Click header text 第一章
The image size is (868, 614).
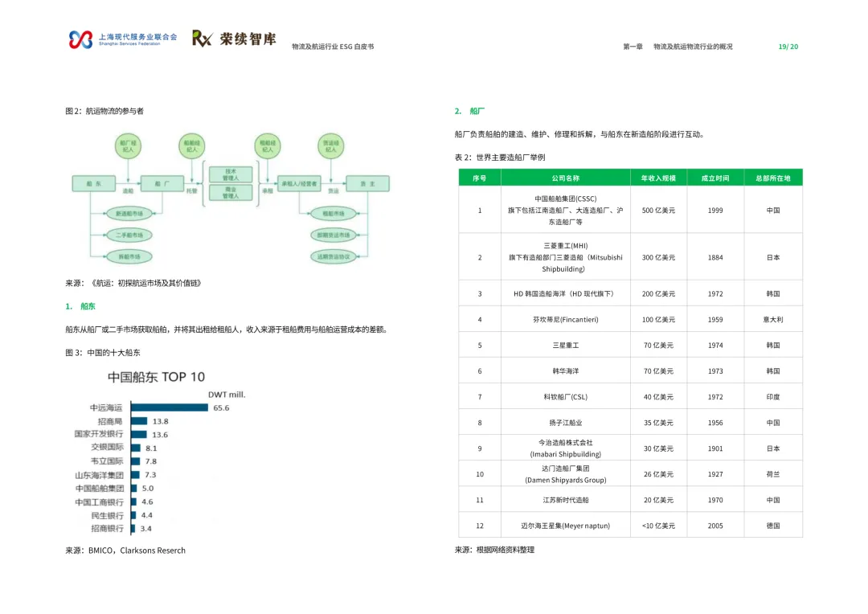point(633,47)
